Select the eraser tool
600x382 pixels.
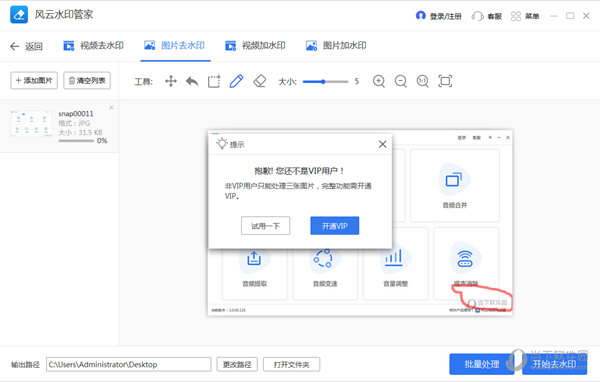(x=259, y=81)
